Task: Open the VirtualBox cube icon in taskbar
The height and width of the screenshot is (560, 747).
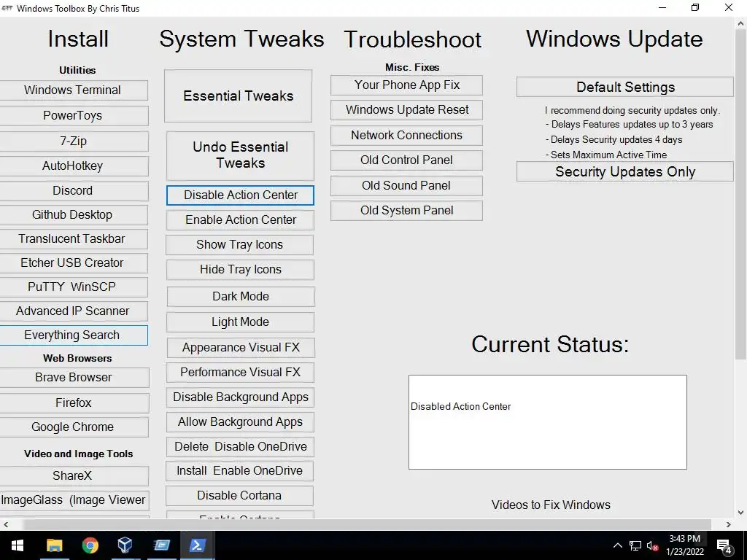Action: click(x=125, y=545)
